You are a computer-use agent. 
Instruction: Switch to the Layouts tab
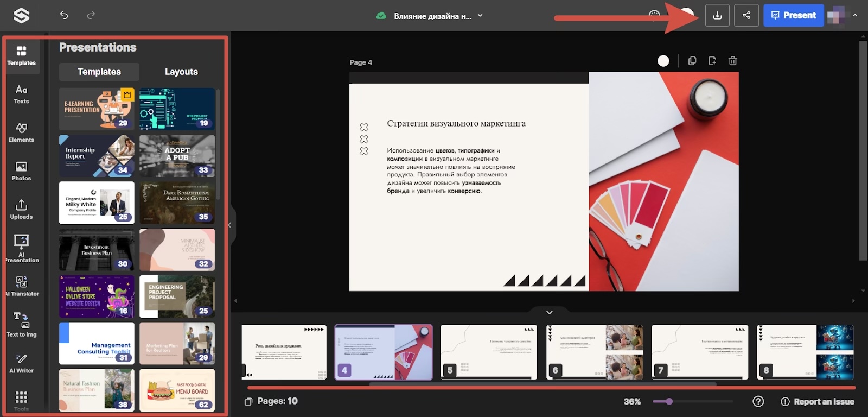click(181, 72)
